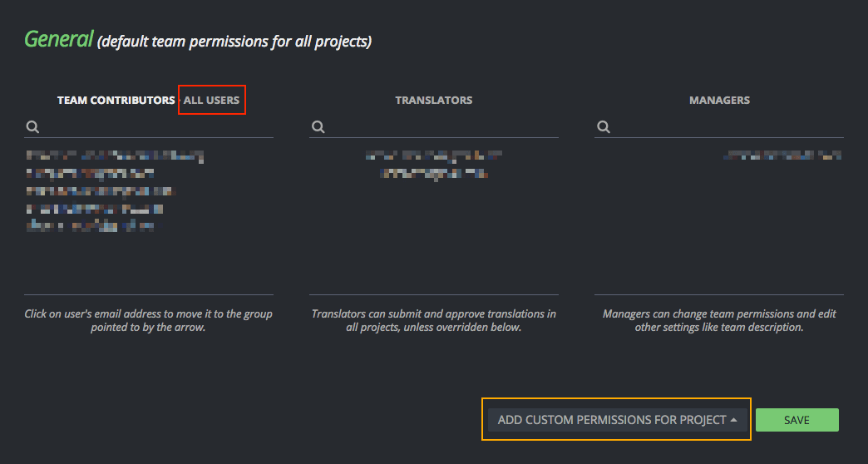The width and height of the screenshot is (868, 464).
Task: Click the magnifier icon in Translators column
Action: click(x=318, y=127)
